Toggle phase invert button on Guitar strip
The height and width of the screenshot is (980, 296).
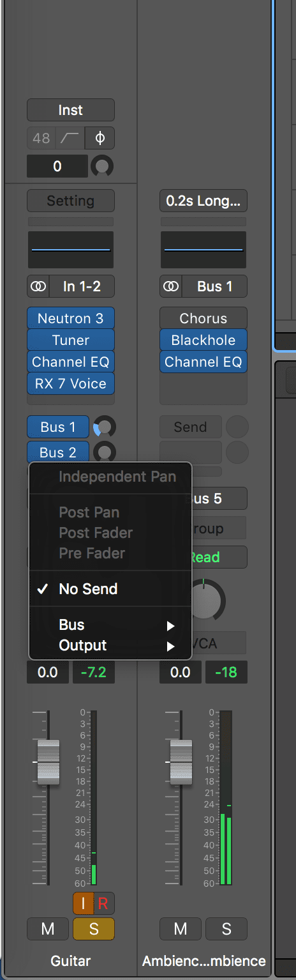click(x=100, y=138)
